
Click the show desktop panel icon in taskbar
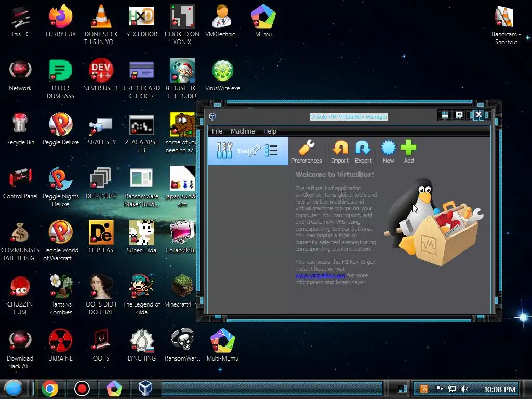point(403,389)
